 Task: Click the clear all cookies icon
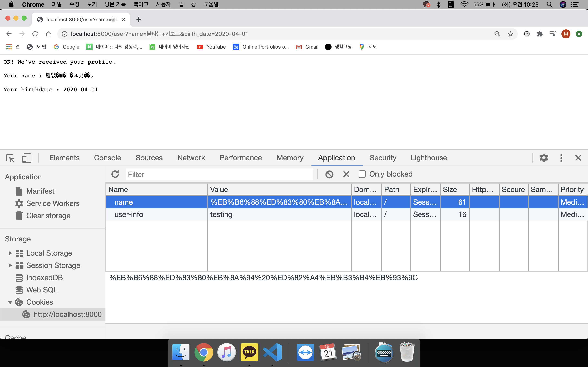(x=329, y=174)
